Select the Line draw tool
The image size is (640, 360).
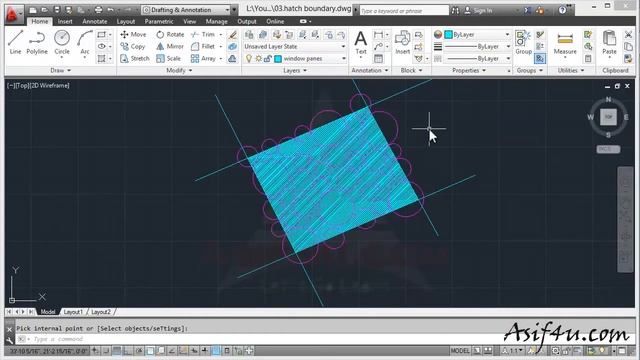pyautogui.click(x=15, y=42)
